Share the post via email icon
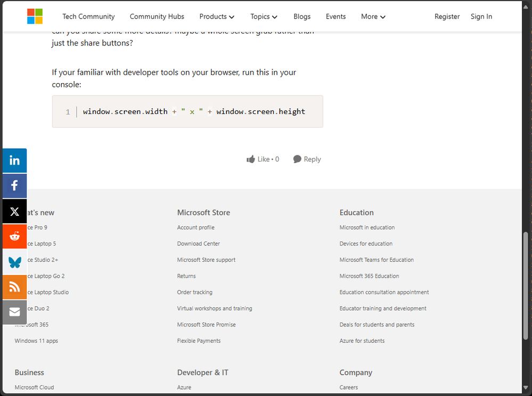The width and height of the screenshot is (532, 396). [14, 312]
